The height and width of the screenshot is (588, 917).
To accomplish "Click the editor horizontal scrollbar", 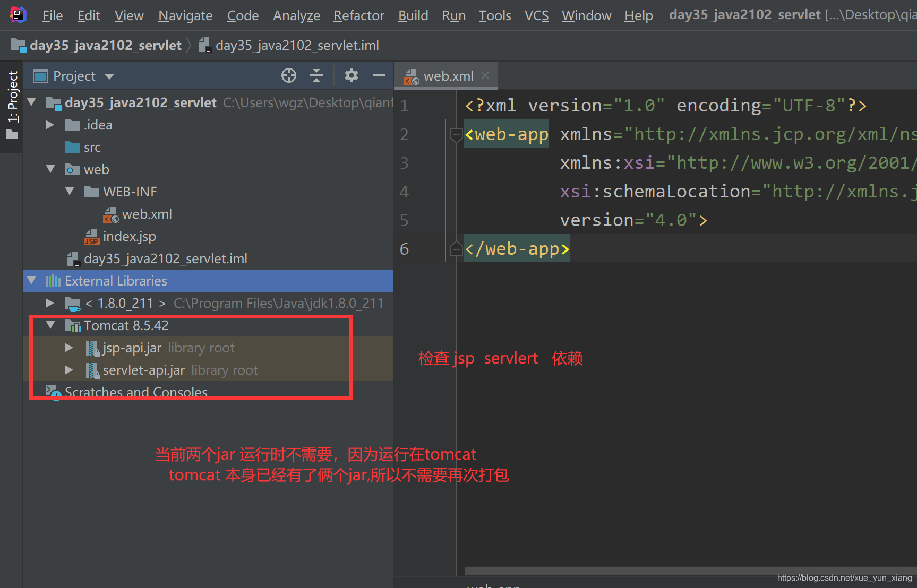I will point(690,571).
